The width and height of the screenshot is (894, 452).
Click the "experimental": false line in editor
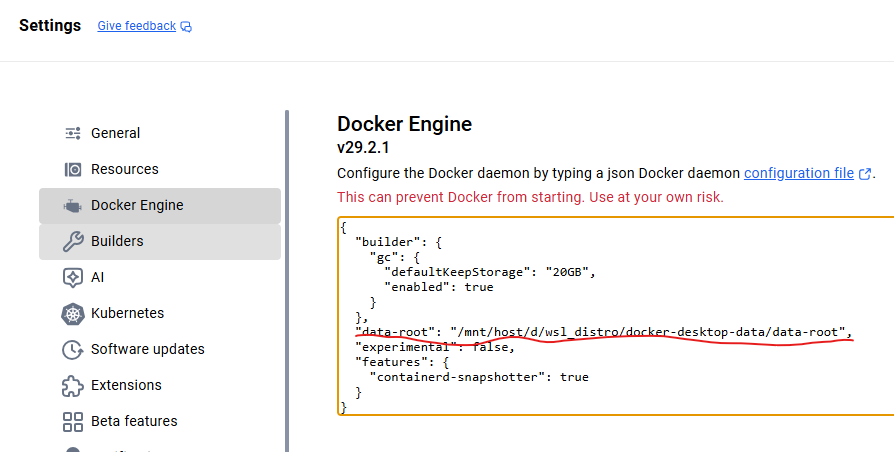coord(434,347)
